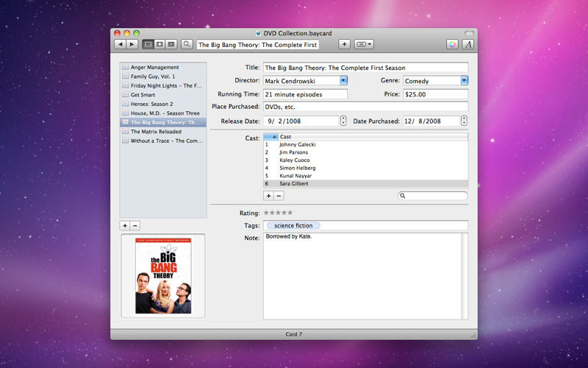Select Anger Management card
Image resolution: width=588 pixels, height=368 pixels.
[x=163, y=67]
